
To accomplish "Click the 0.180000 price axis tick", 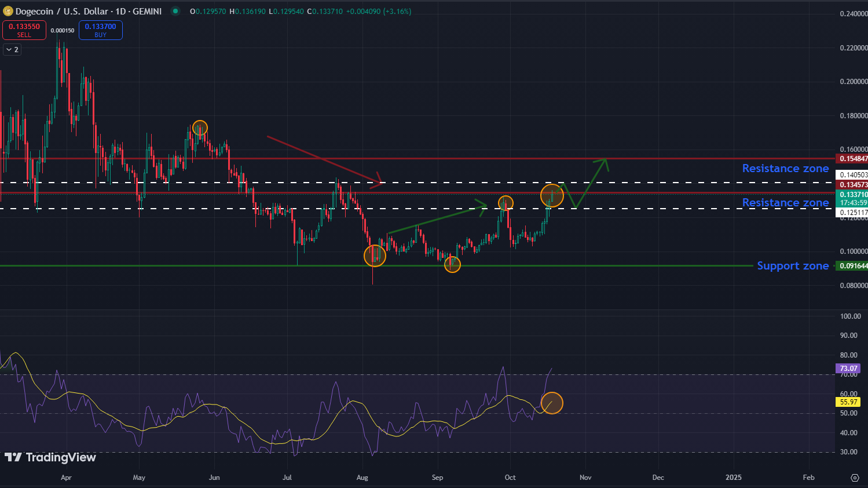I will click(854, 116).
